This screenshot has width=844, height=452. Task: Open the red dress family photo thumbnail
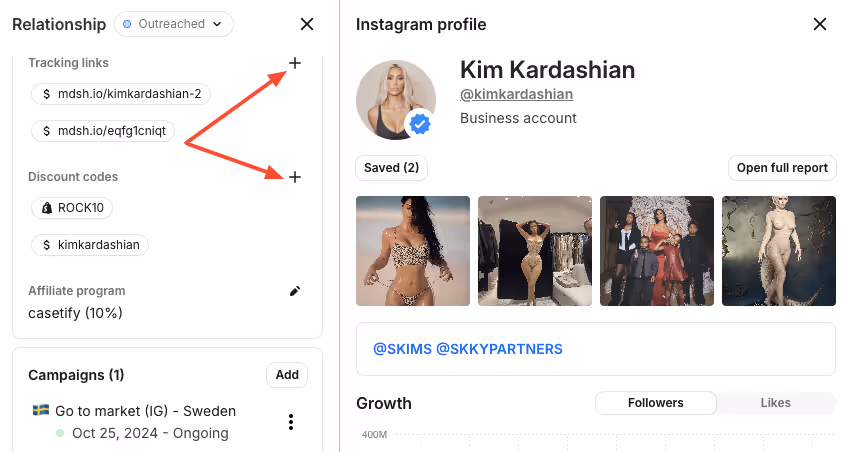(x=657, y=251)
